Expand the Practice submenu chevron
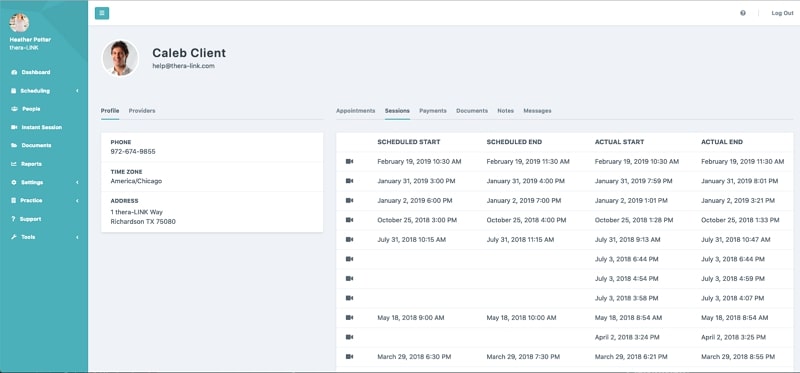800x373 pixels. pyautogui.click(x=78, y=201)
